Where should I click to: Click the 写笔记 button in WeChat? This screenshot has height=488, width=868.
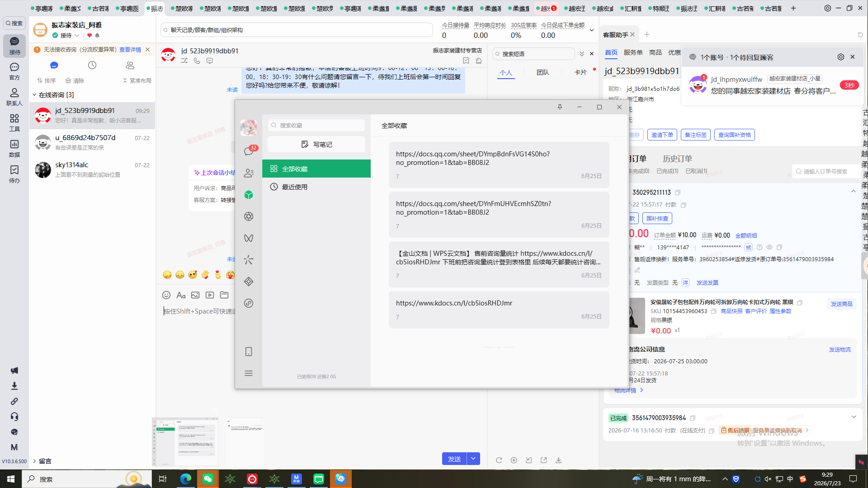coord(316,145)
